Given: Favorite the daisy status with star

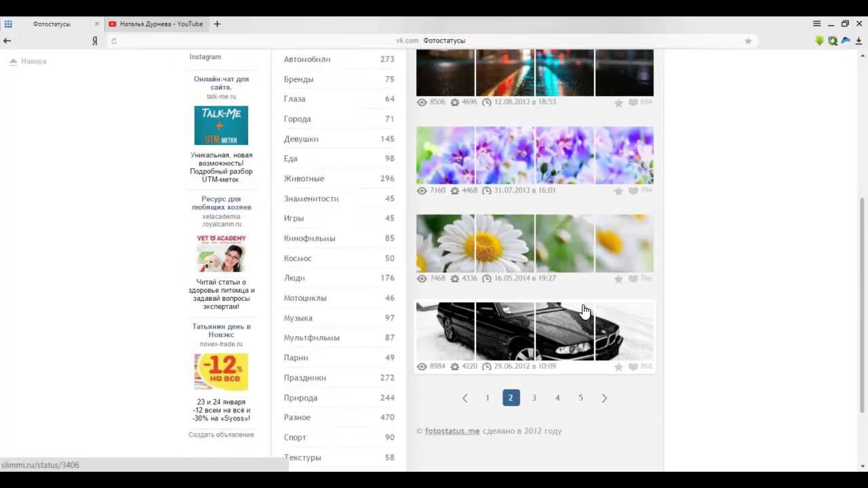Looking at the screenshot, I should pyautogui.click(x=618, y=279).
